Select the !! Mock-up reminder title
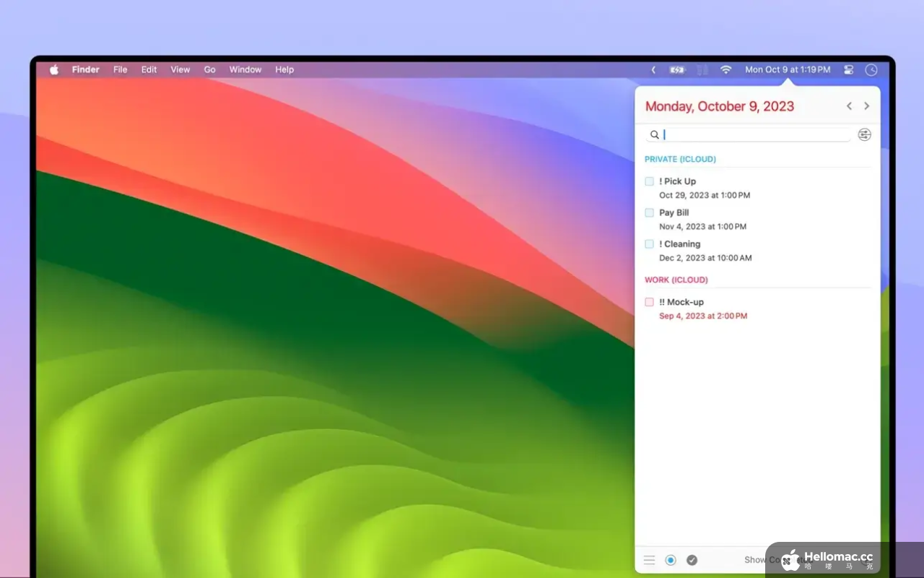The width and height of the screenshot is (924, 578). [681, 302]
